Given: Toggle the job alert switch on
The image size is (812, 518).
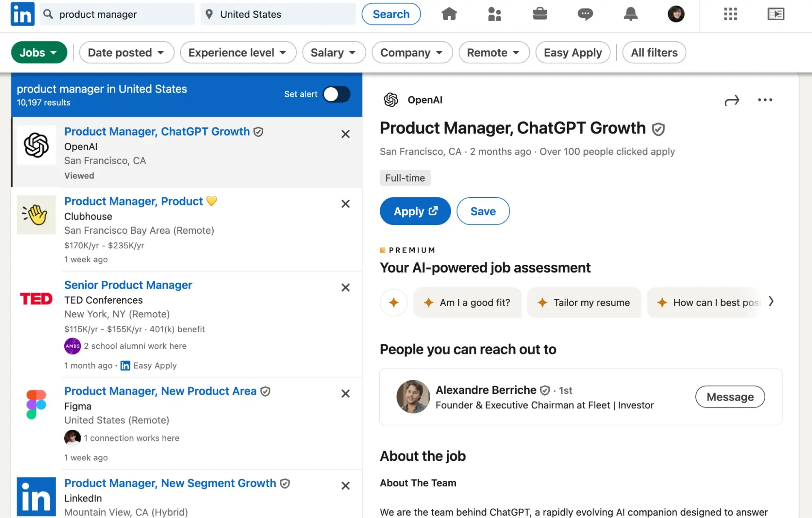Looking at the screenshot, I should click(x=336, y=93).
